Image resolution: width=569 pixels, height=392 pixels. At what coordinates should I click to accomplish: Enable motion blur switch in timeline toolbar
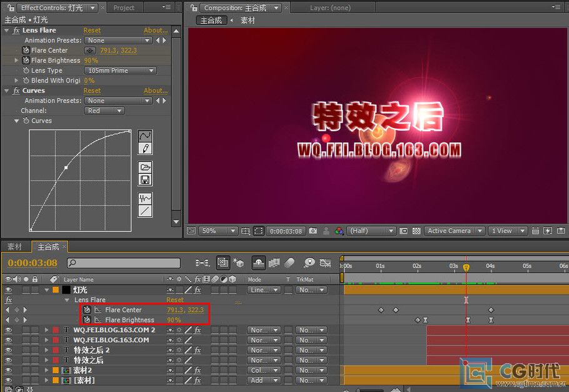coord(290,263)
